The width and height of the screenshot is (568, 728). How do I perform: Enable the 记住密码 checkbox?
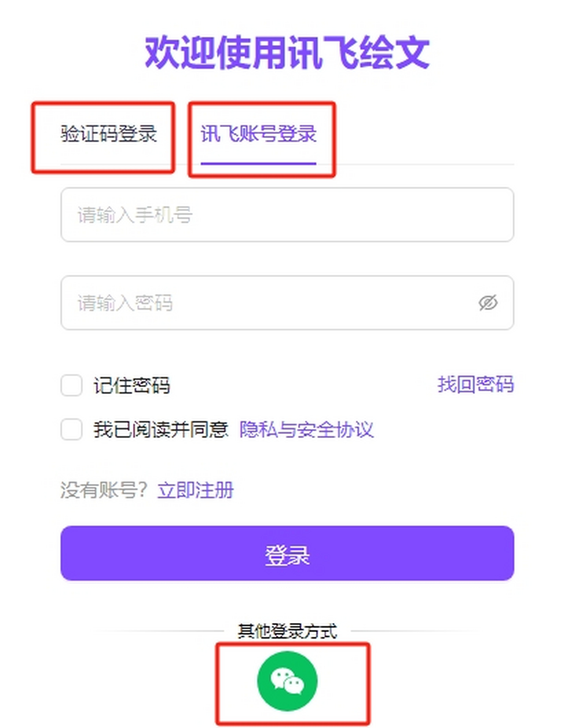point(71,385)
